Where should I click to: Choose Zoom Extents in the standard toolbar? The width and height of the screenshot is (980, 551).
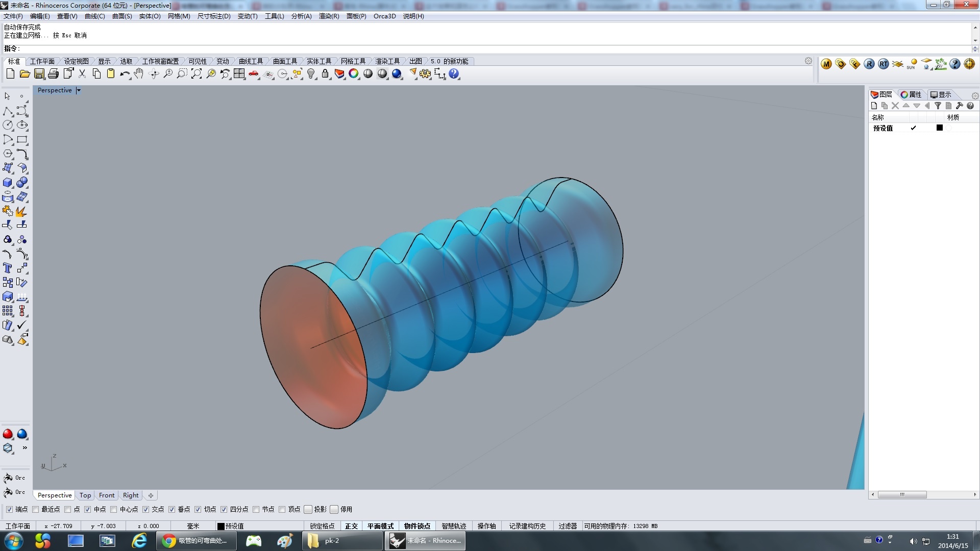click(x=197, y=74)
